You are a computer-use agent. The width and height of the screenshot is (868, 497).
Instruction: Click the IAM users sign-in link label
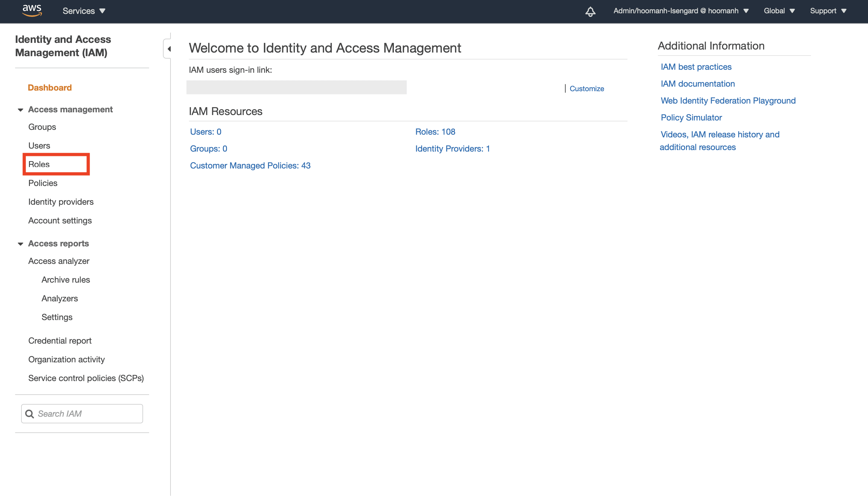[230, 70]
